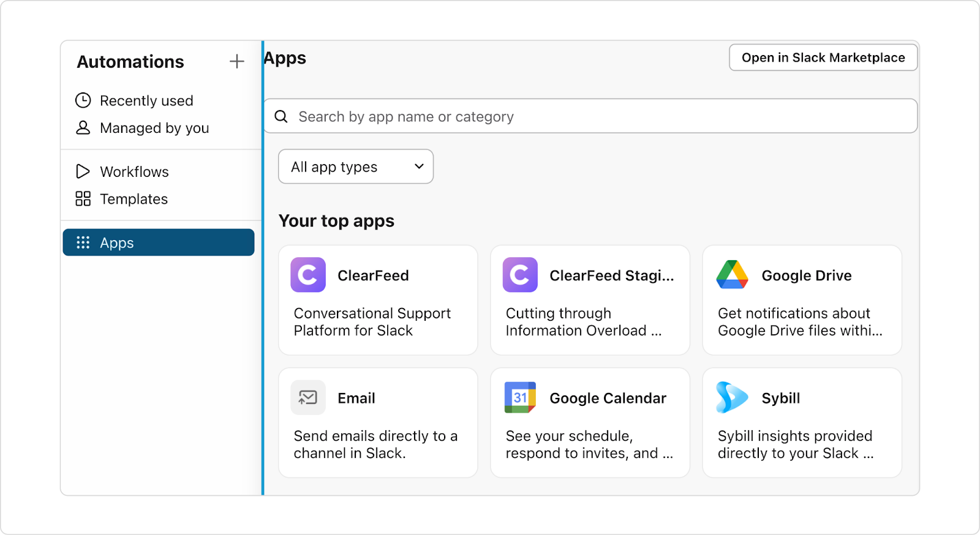Open the Google Drive app title
Viewport: 980px width, 535px height.
point(807,275)
